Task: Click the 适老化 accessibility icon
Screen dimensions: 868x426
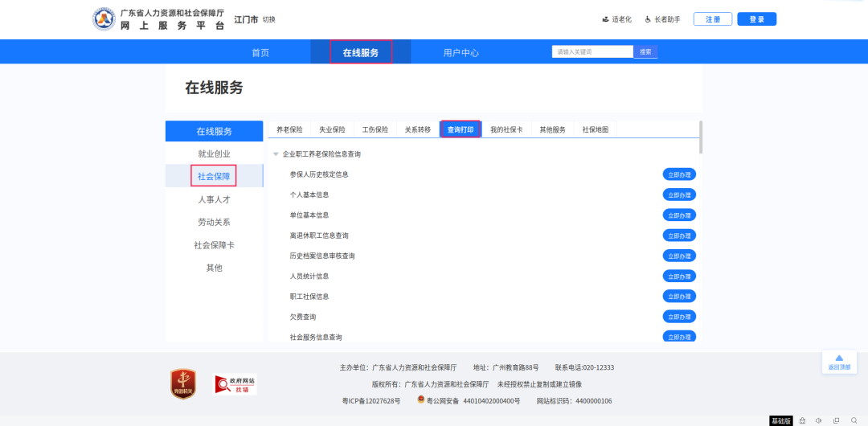Action: click(605, 19)
